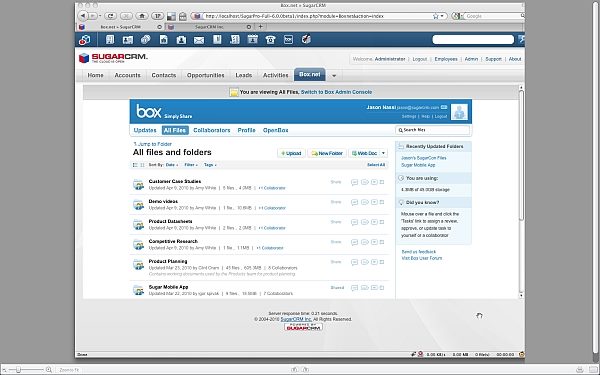This screenshot has height=375, width=600.
Task: Click the pencil create icon in the blue toolbar
Action: point(306,39)
